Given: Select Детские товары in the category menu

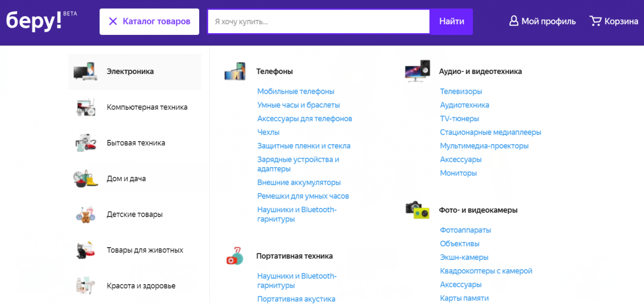Looking at the screenshot, I should tap(135, 214).
